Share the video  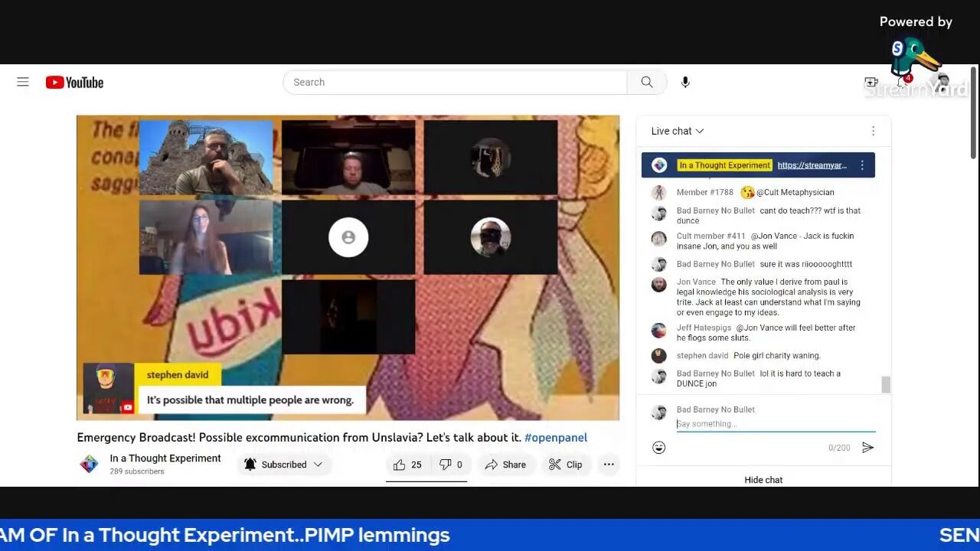click(x=505, y=465)
